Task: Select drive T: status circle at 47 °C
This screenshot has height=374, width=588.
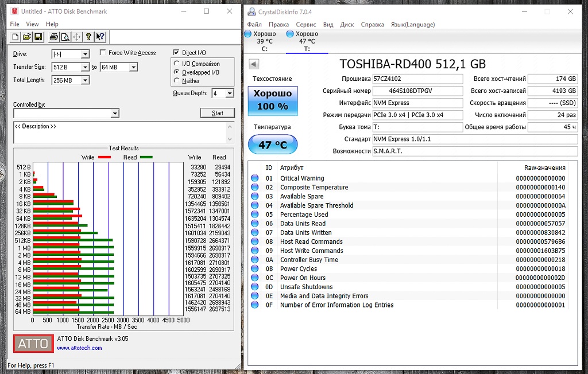Action: (x=290, y=34)
